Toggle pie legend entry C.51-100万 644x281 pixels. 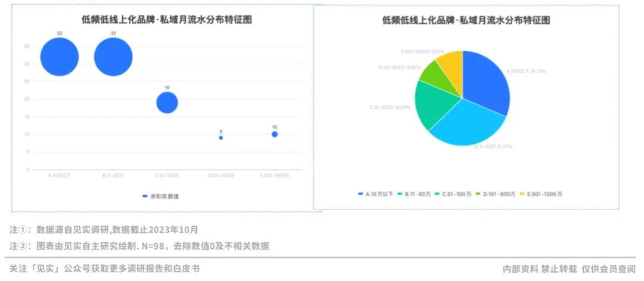[453, 193]
